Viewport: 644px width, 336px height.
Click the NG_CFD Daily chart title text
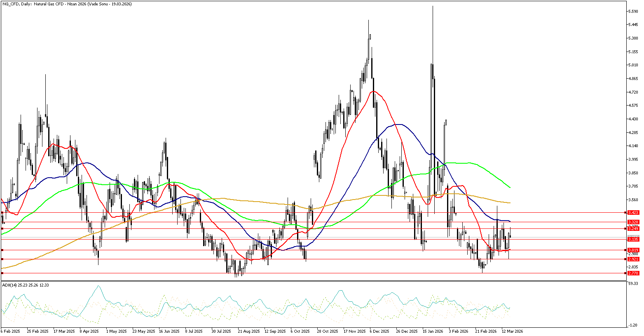click(x=67, y=3)
